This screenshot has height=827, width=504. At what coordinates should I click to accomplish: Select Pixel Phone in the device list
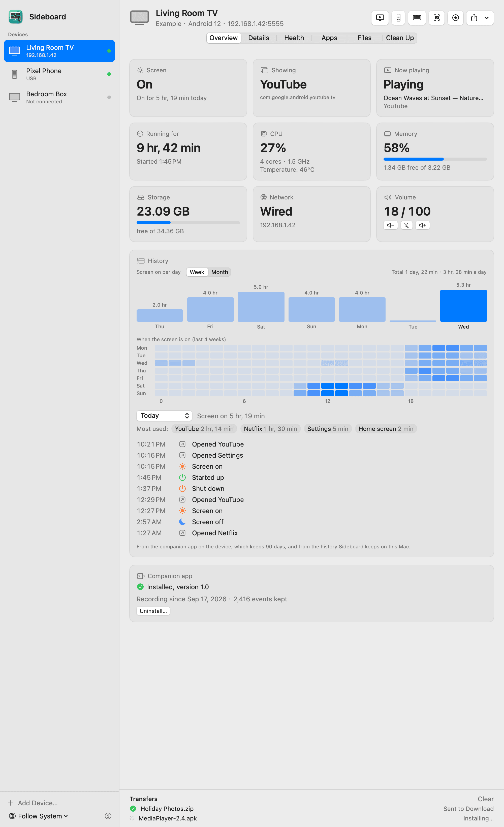59,74
